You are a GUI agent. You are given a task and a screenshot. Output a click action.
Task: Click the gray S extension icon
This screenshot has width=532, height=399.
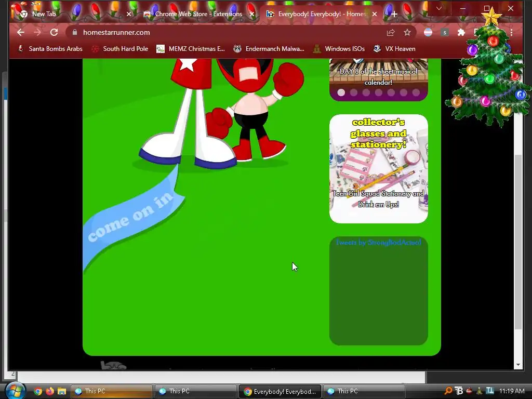point(445,33)
